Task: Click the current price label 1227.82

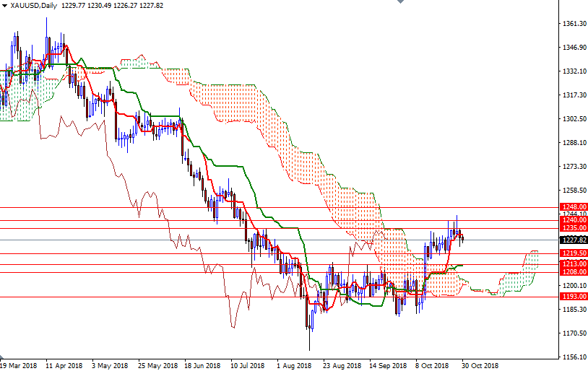Action: (573, 240)
